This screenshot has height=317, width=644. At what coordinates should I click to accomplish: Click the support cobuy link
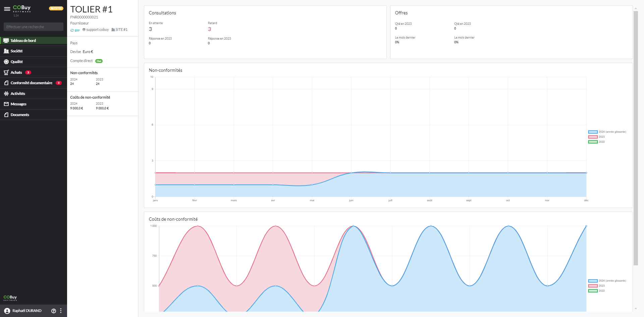point(97,30)
